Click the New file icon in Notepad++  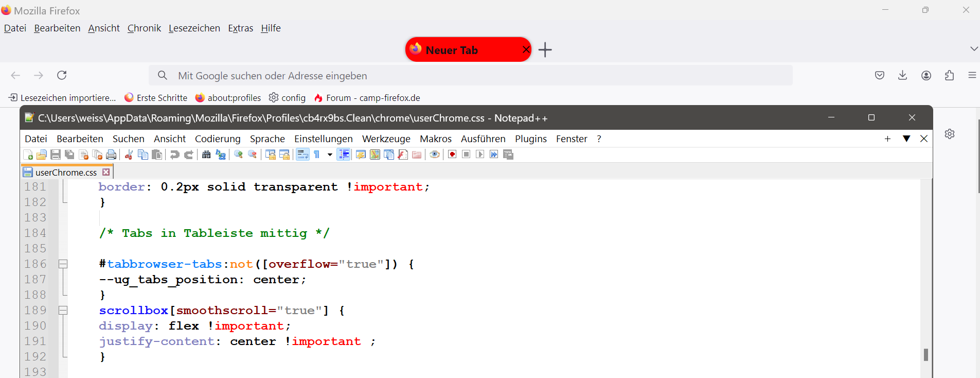point(28,154)
